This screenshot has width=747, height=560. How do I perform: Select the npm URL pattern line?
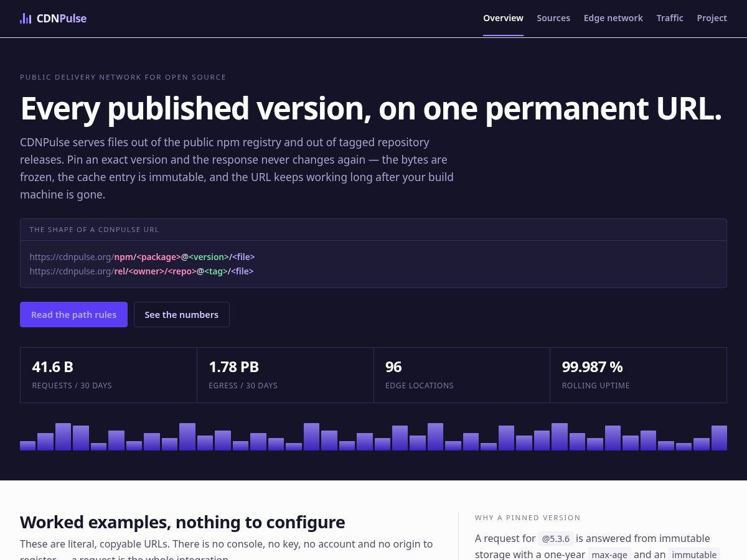point(142,256)
